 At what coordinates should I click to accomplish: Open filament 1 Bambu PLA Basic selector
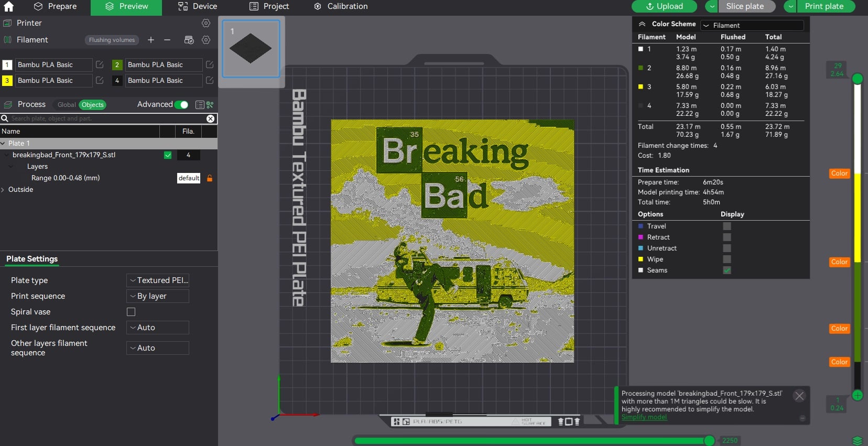pyautogui.click(x=53, y=64)
